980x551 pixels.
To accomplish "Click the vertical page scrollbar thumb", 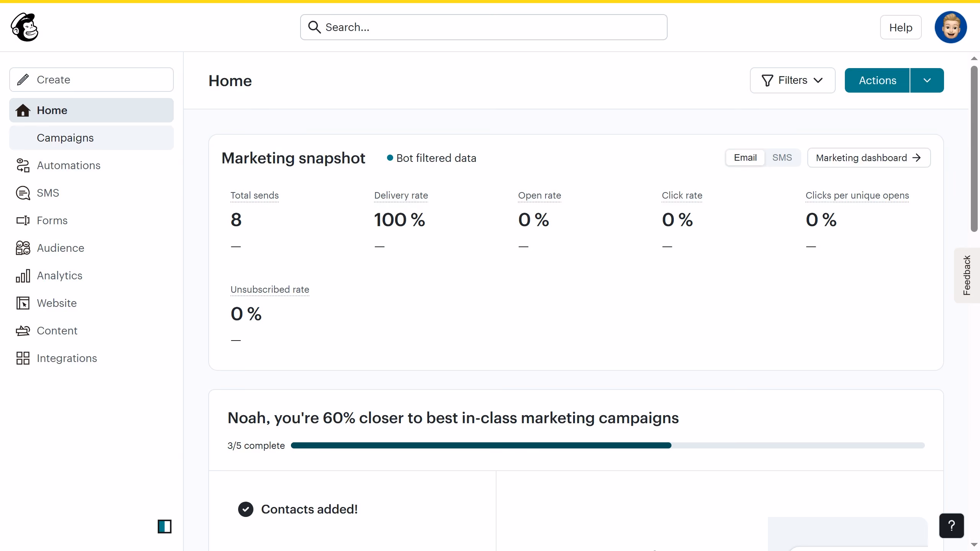I will (974, 149).
